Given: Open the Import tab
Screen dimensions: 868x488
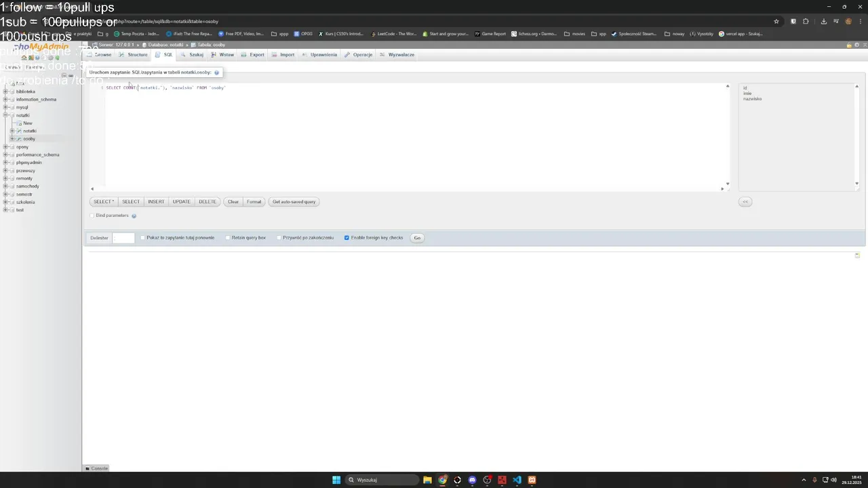Looking at the screenshot, I should 283,54.
